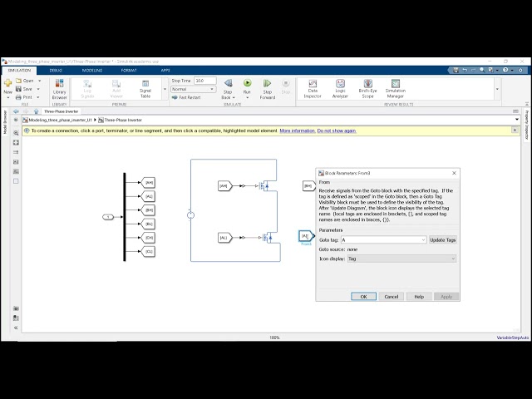This screenshot has width=532, height=399.
Task: Click Do not show again link
Action: [x=337, y=131]
